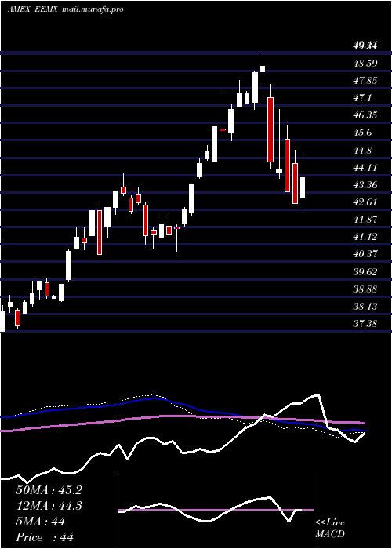Click the '12MA : 44.3' readout
The image size is (392, 549).
[49, 506]
